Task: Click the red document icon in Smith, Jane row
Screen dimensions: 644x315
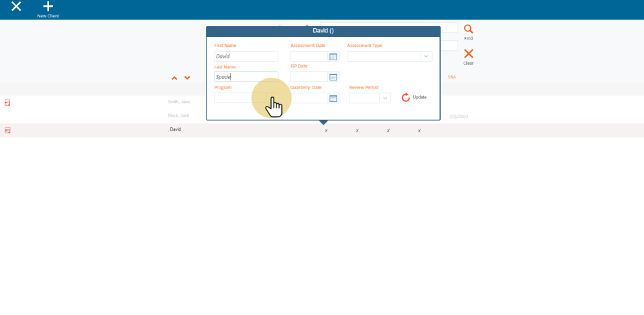Action: click(x=7, y=103)
